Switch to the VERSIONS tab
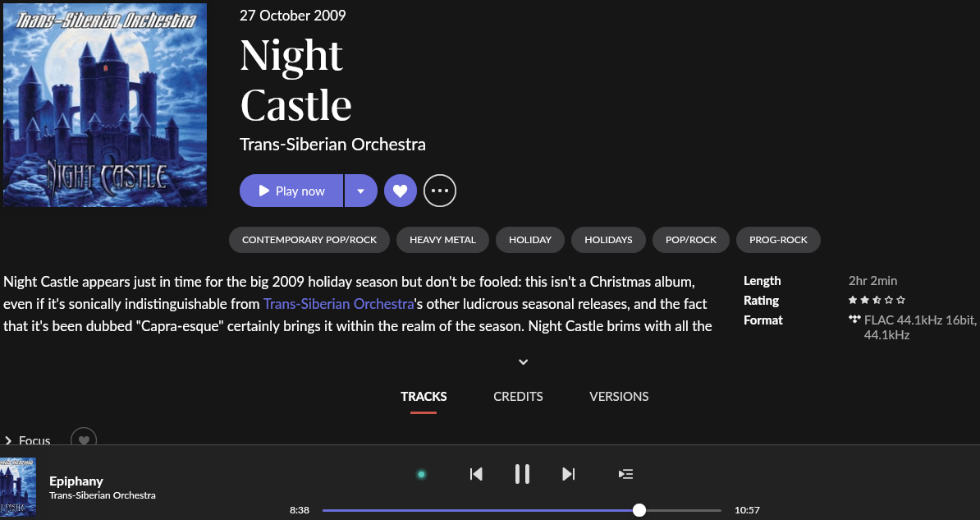Viewport: 980px width, 520px height. [x=619, y=397]
